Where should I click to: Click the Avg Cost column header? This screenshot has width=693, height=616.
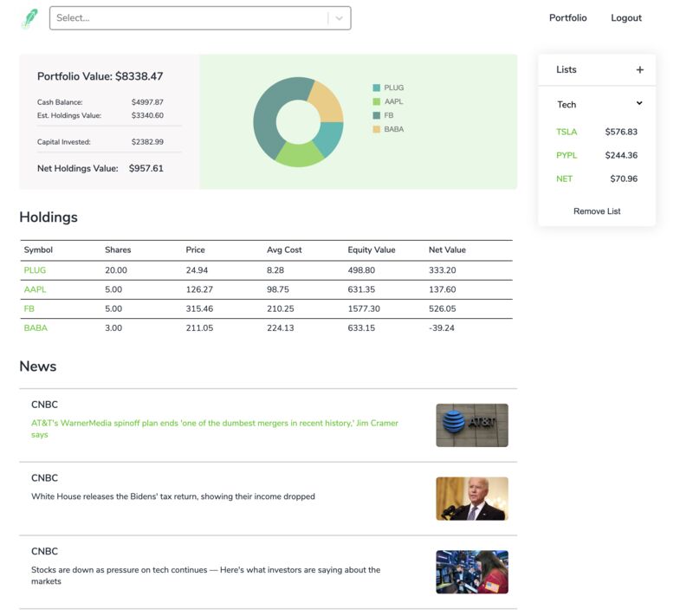[284, 250]
